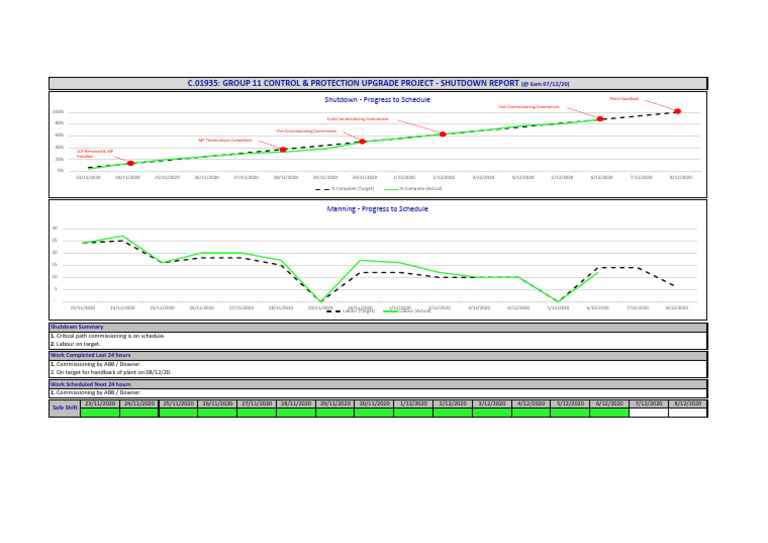The height and width of the screenshot is (543, 768).
Task: Click the green Safe Shift cell under 5/12/2020
Action: point(570,413)
